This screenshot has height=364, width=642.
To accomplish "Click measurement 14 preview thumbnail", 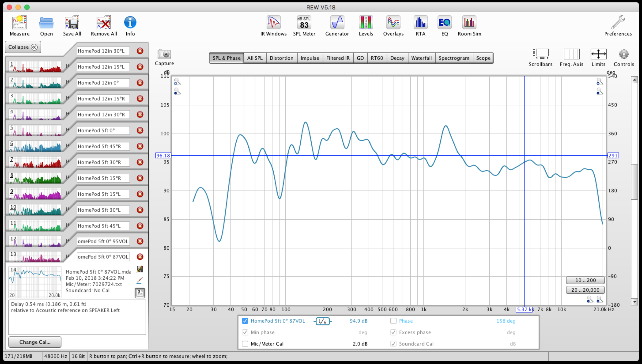I will coord(35,282).
